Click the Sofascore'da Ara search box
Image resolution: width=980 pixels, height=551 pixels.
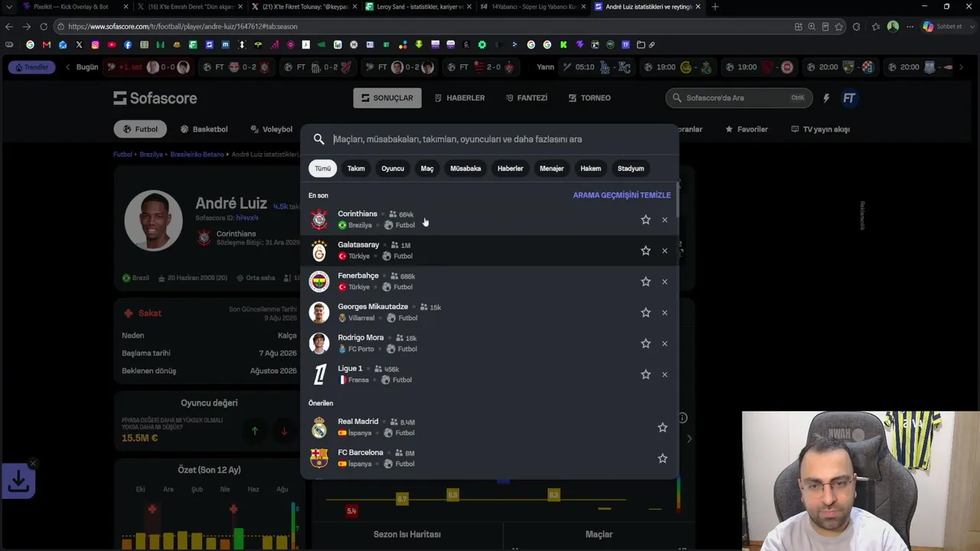click(x=738, y=98)
